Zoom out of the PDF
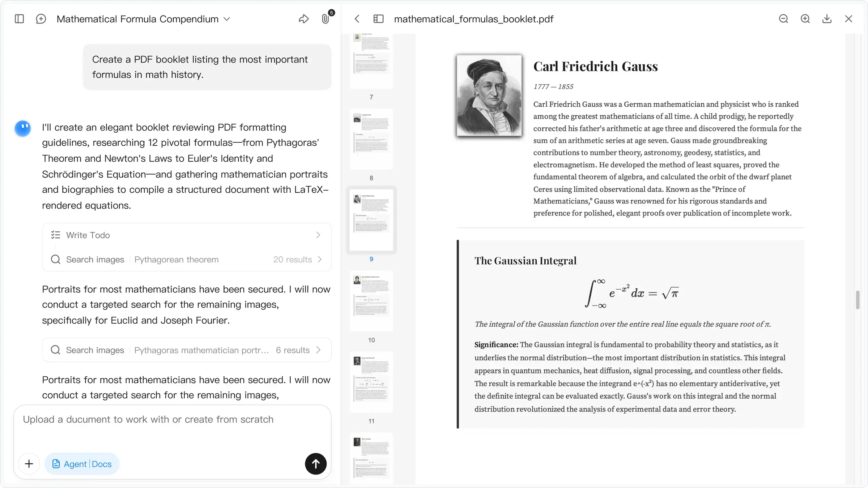The image size is (868, 488). click(x=783, y=18)
